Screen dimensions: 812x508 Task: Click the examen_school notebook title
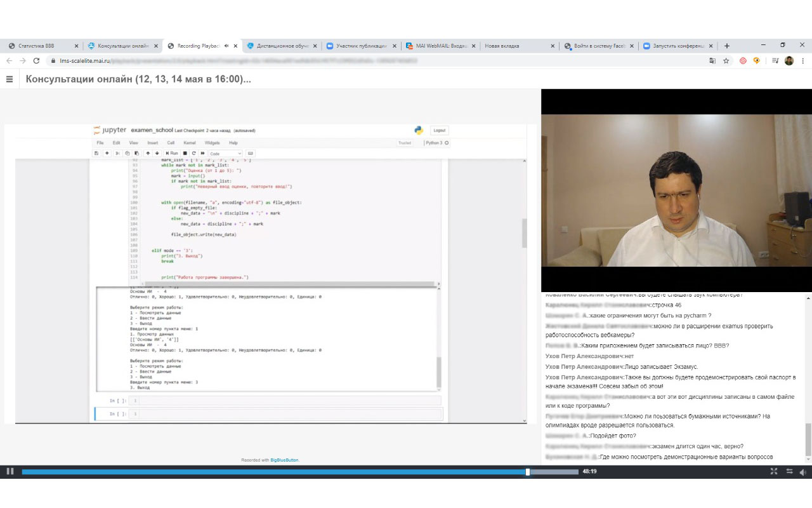tap(152, 130)
